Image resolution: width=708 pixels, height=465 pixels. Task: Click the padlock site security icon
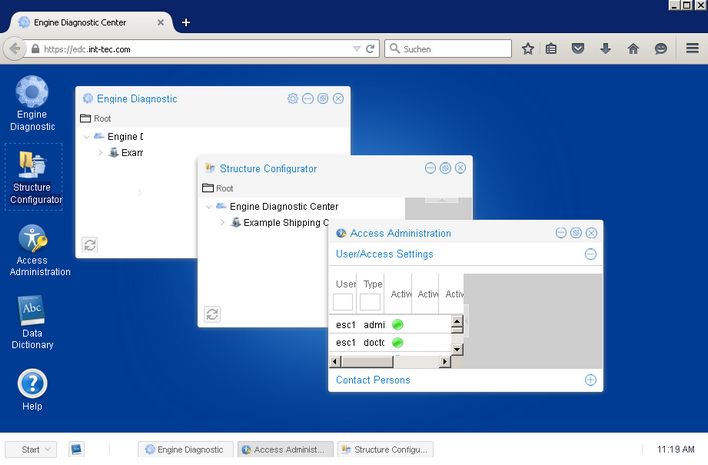[35, 49]
